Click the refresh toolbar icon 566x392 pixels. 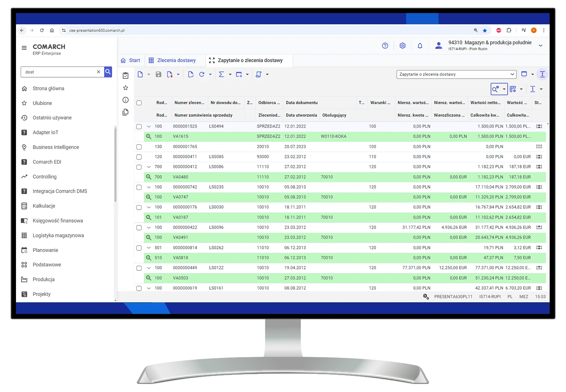(x=202, y=74)
